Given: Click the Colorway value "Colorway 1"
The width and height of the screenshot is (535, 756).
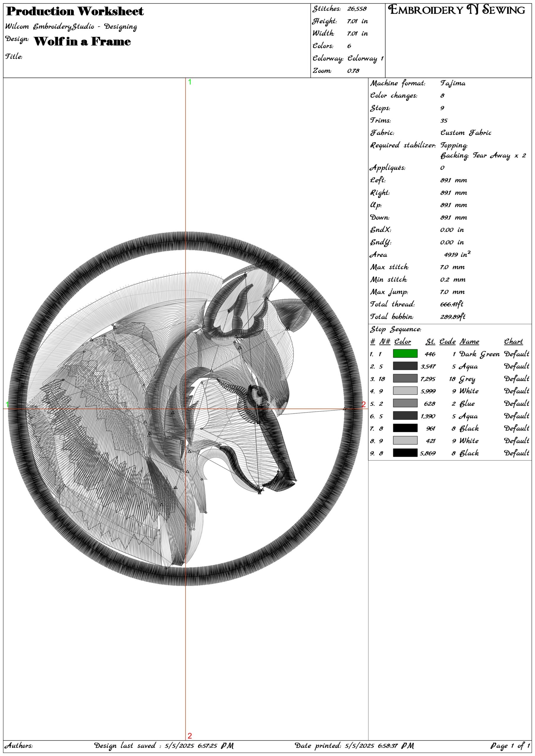Looking at the screenshot, I should [x=365, y=58].
